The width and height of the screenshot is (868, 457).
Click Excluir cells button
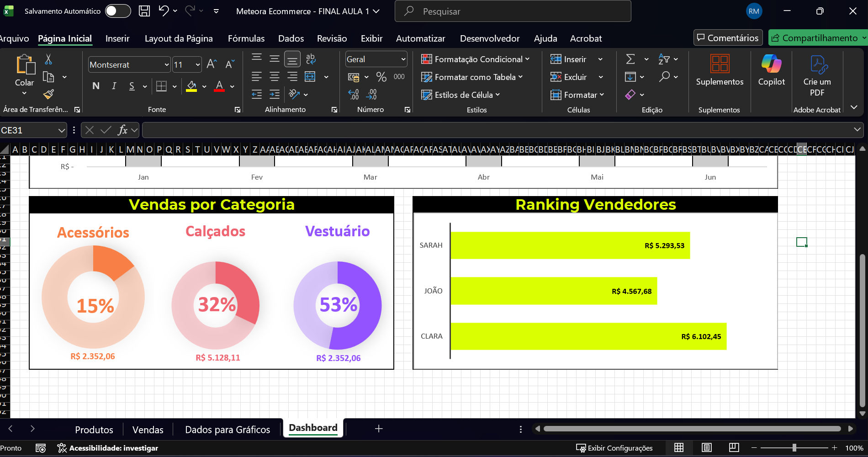(569, 77)
